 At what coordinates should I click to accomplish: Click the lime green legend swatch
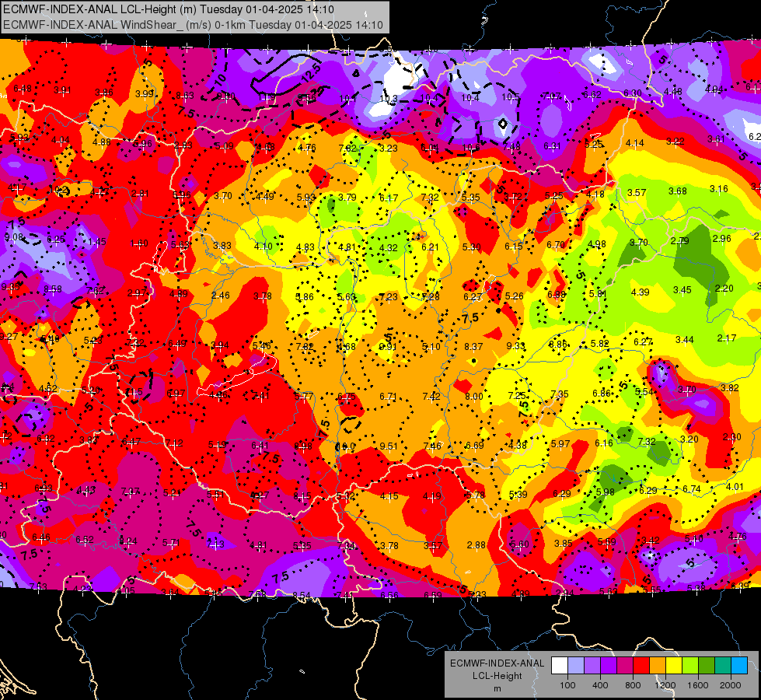click(x=689, y=666)
